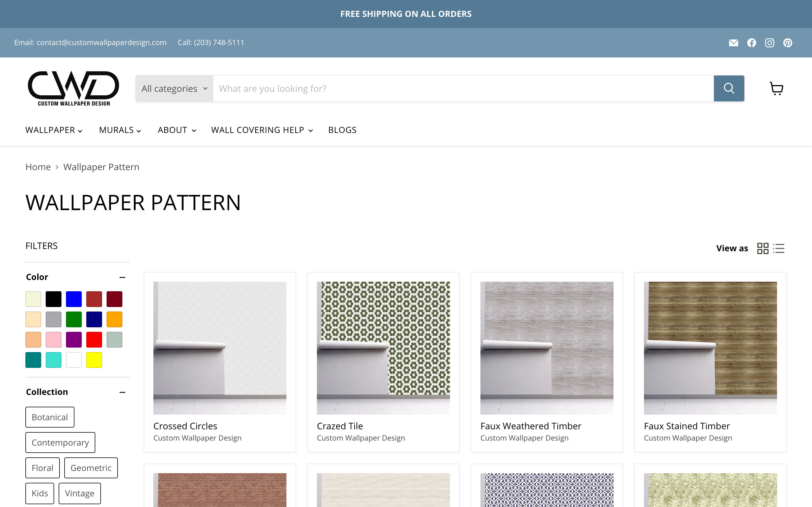The width and height of the screenshot is (812, 507).
Task: Open the shopping cart icon
Action: pyautogui.click(x=776, y=88)
